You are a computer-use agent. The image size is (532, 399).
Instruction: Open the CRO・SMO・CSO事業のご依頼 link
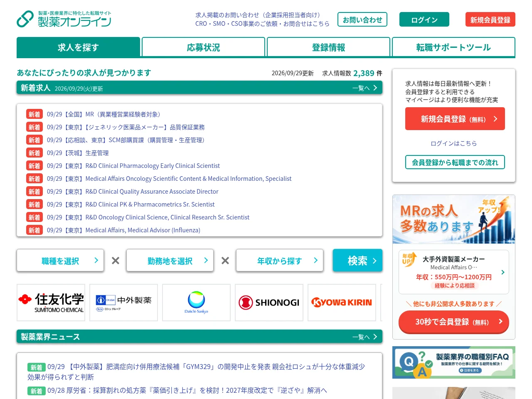(x=262, y=24)
